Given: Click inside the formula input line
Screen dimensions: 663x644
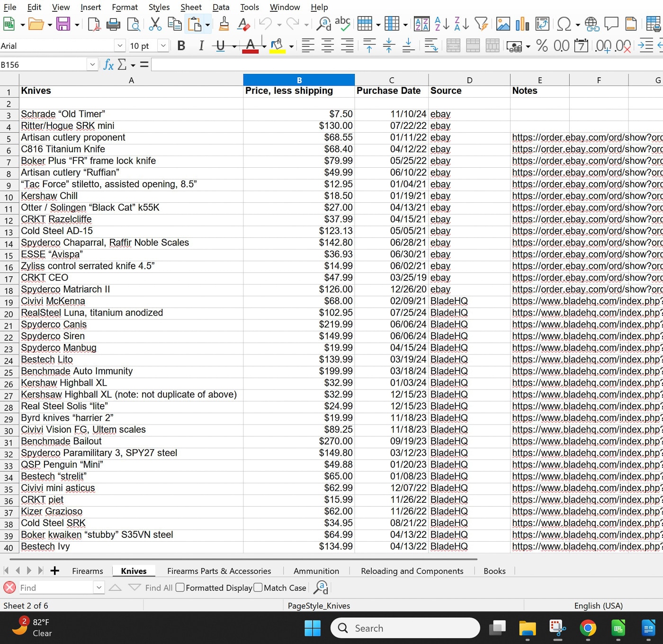Looking at the screenshot, I should (331, 64).
